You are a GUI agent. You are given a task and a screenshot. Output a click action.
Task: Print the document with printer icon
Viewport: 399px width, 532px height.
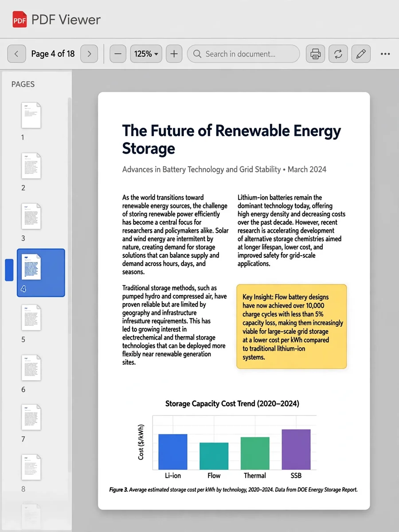click(x=315, y=54)
